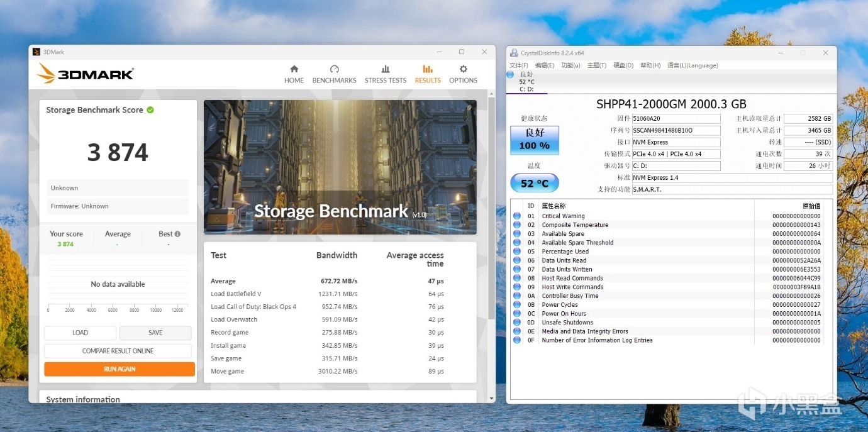Click the SAVE button
Viewport: 868px width, 432px height.
(155, 333)
